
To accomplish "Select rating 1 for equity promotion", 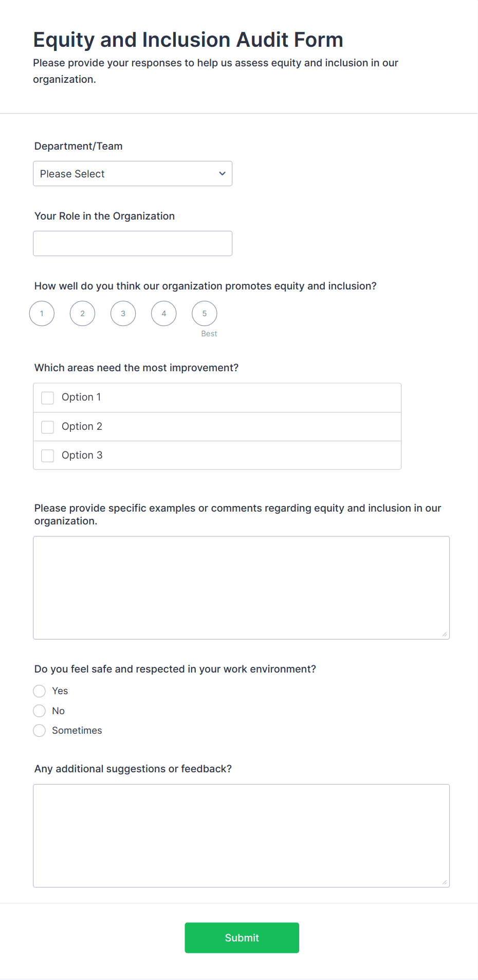I will click(x=42, y=314).
